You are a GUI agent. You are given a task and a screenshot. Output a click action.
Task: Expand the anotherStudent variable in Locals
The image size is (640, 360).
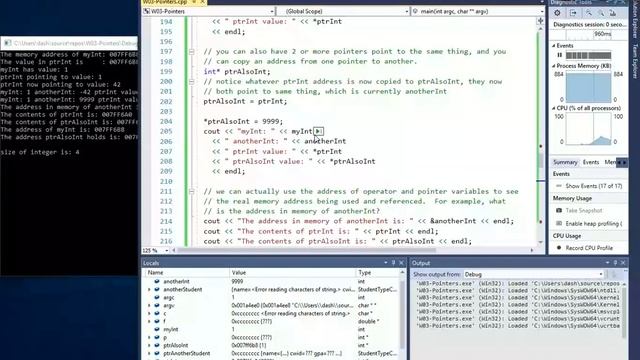(149, 289)
